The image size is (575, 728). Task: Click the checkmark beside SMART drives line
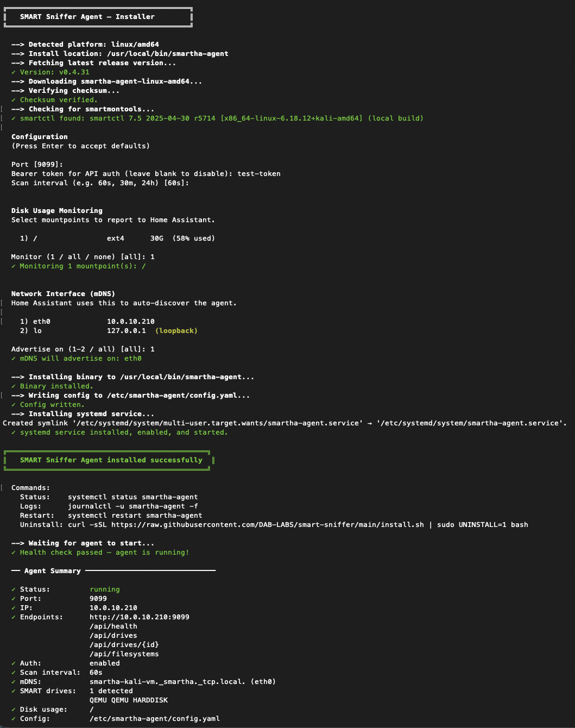14,691
